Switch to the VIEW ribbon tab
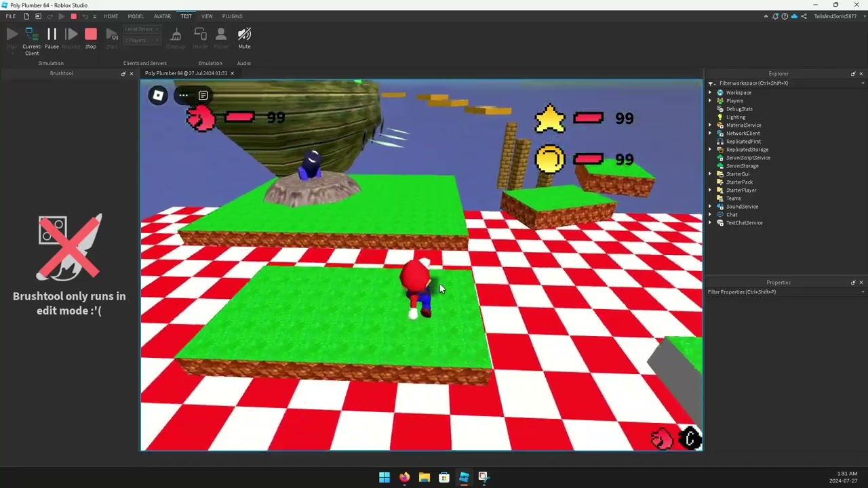This screenshot has width=868, height=488. 207,16
